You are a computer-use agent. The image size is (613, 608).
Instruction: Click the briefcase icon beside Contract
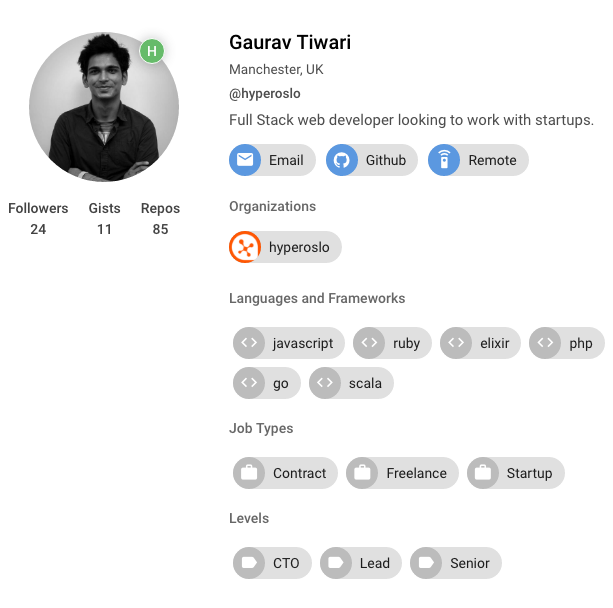[x=249, y=473]
